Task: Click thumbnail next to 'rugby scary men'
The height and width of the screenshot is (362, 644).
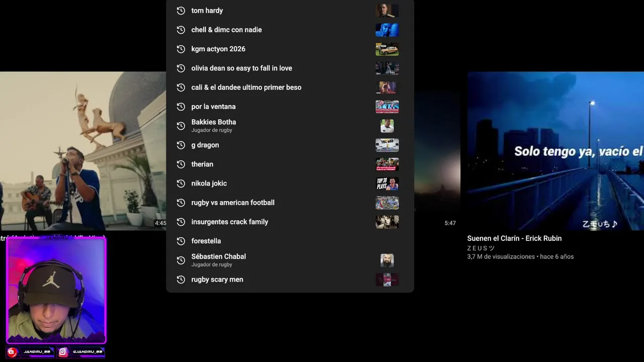Action: [387, 280]
